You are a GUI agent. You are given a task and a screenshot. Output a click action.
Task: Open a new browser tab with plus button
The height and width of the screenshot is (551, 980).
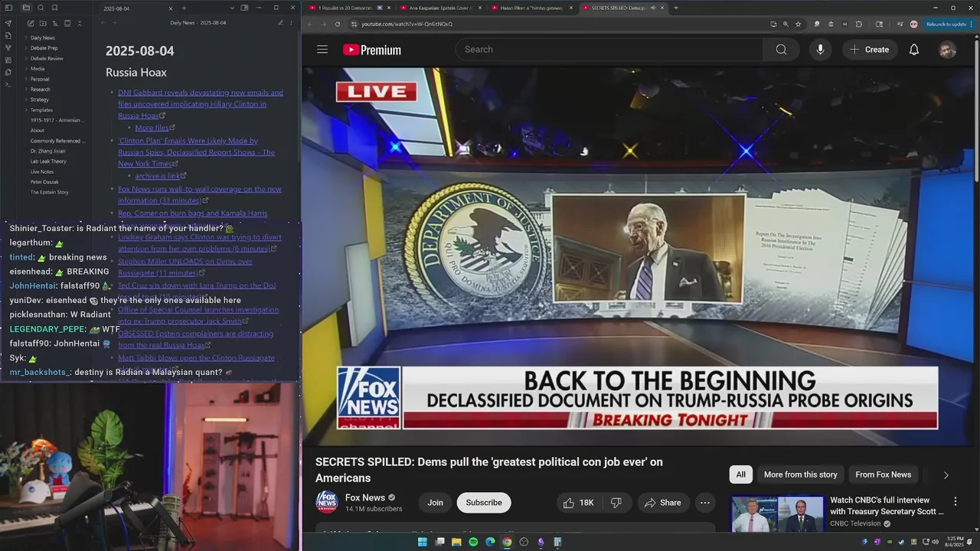click(x=675, y=8)
